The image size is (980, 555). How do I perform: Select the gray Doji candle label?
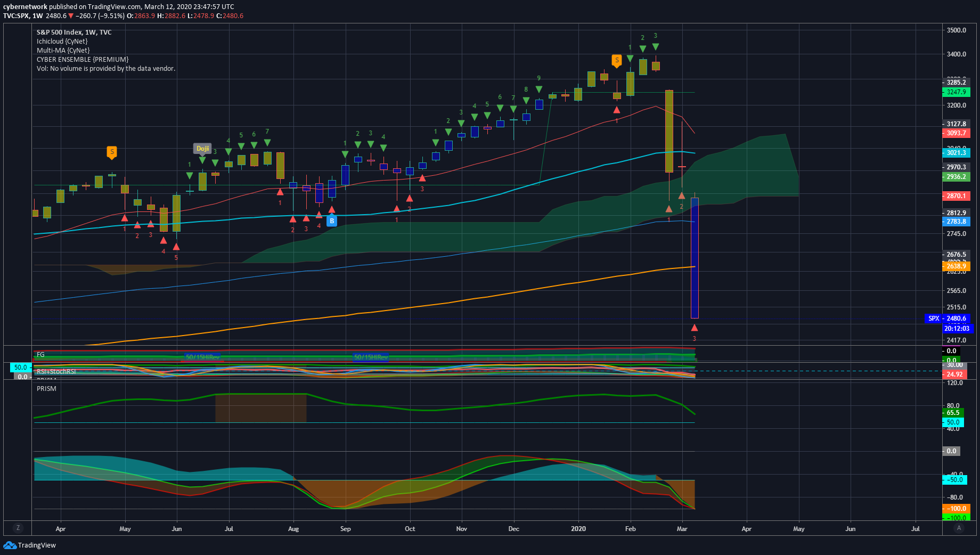pos(202,149)
